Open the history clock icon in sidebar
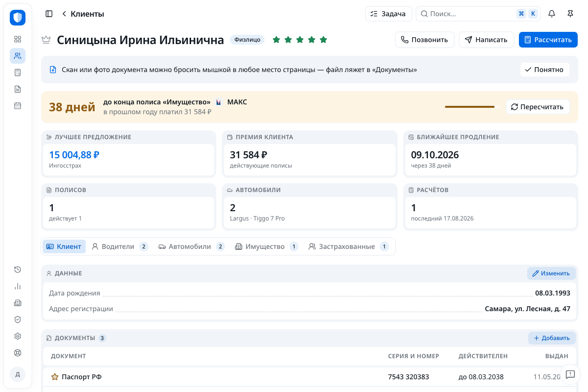Viewport: 588px width, 392px height. 18,269
